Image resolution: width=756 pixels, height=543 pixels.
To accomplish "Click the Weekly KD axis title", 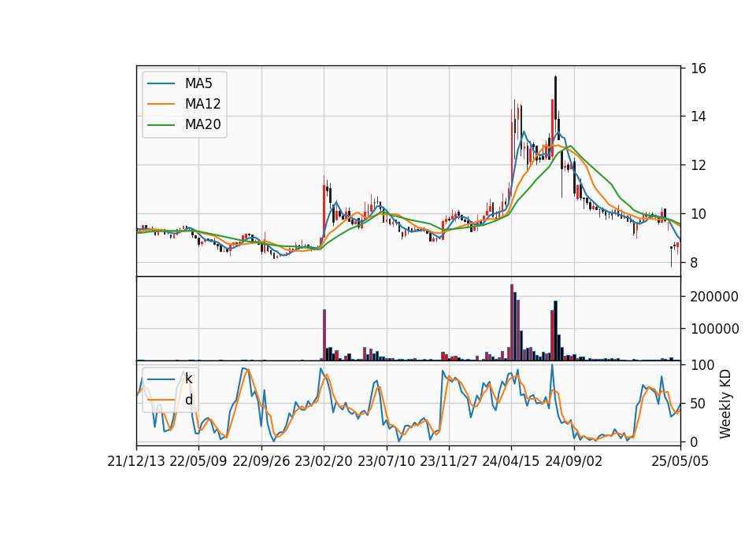I will click(x=725, y=404).
